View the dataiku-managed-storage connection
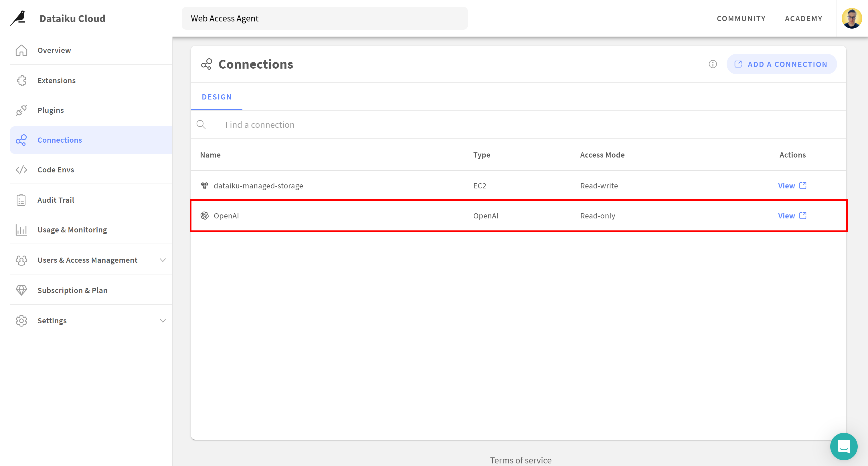This screenshot has width=868, height=466. [792, 186]
